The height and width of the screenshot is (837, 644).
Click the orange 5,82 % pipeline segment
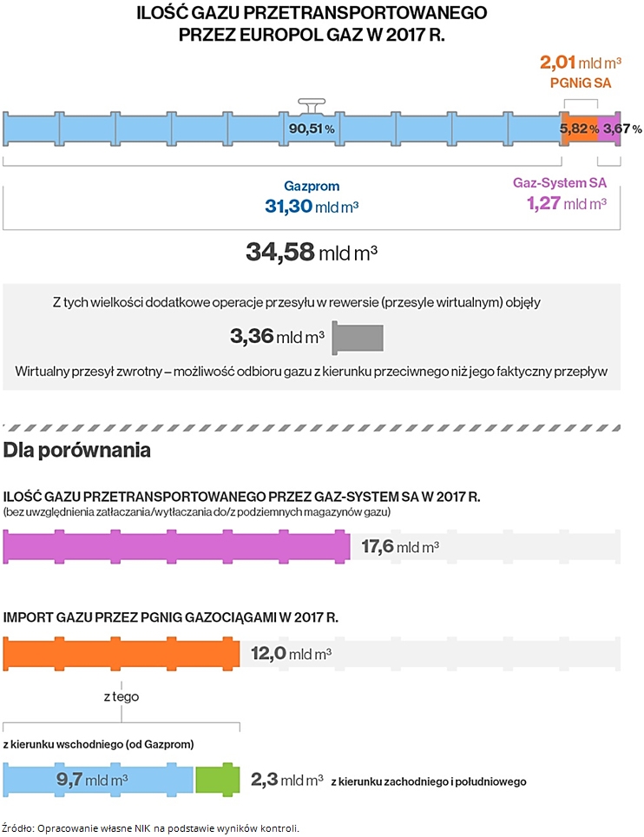coord(579,129)
